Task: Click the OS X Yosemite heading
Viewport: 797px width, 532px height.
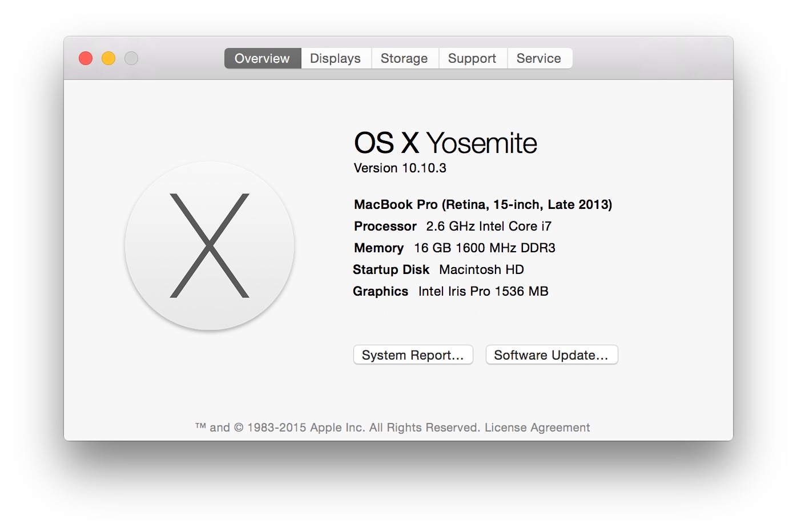Action: coord(446,143)
